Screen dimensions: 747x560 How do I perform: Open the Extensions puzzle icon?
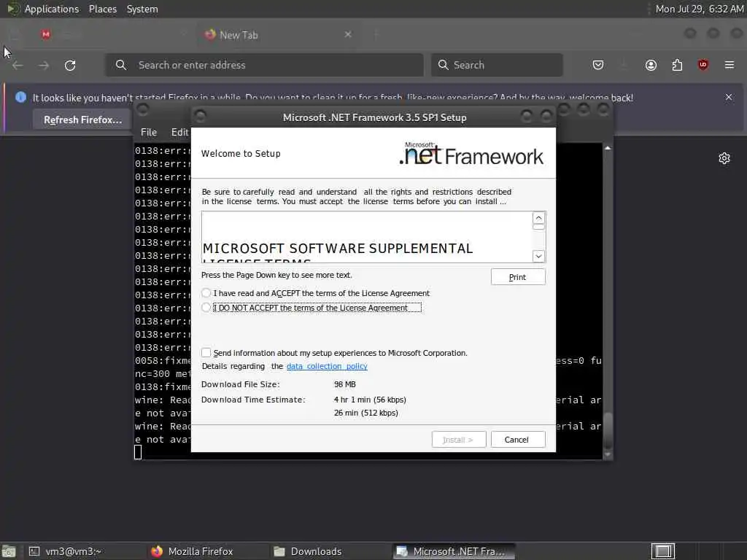coord(677,65)
